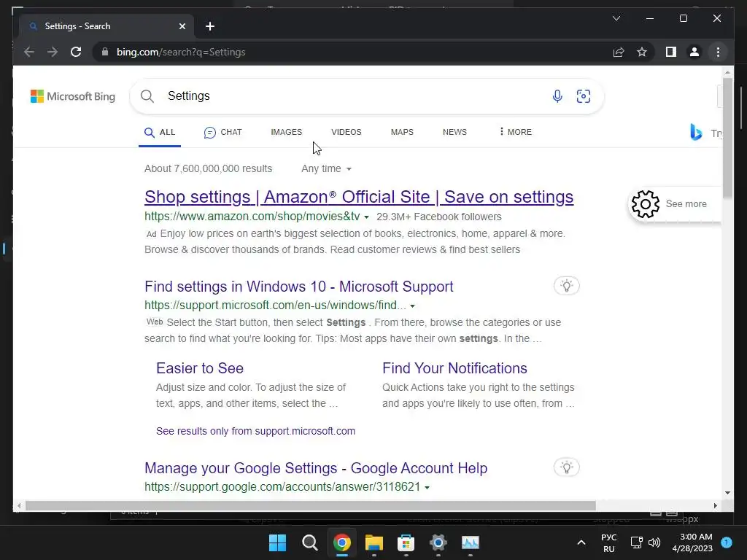Image resolution: width=747 pixels, height=560 pixels.
Task: Click lightbulb icon beside Microsoft Support result
Action: point(566,286)
